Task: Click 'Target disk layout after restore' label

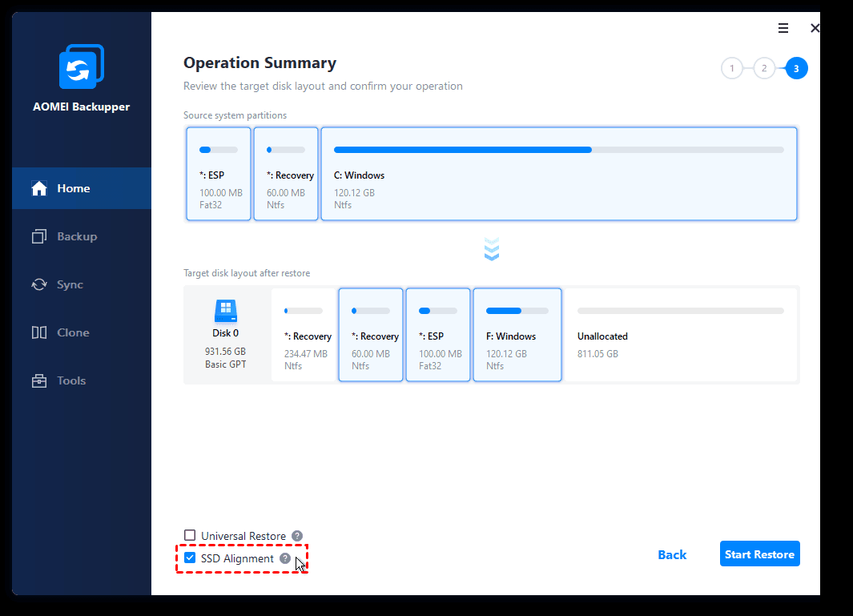Action: click(x=247, y=273)
